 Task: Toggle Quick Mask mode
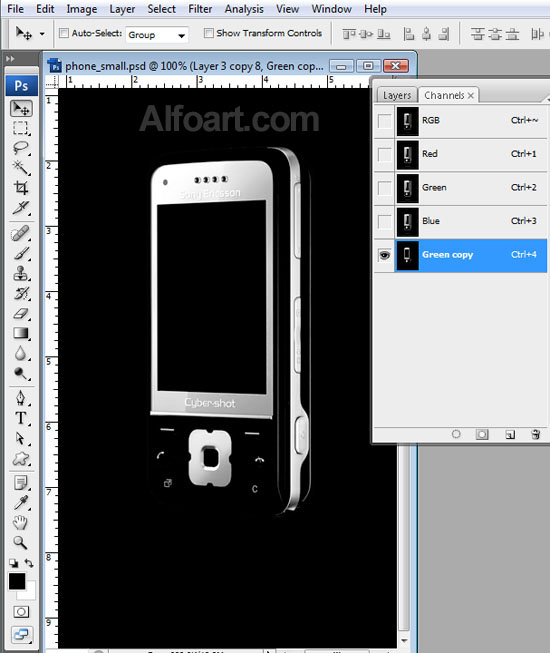coord(21,612)
